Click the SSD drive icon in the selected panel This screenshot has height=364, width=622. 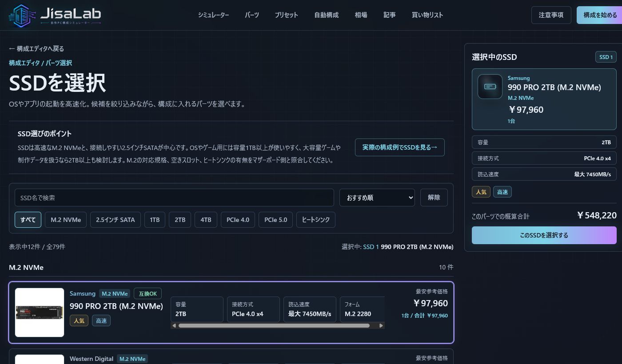[490, 87]
